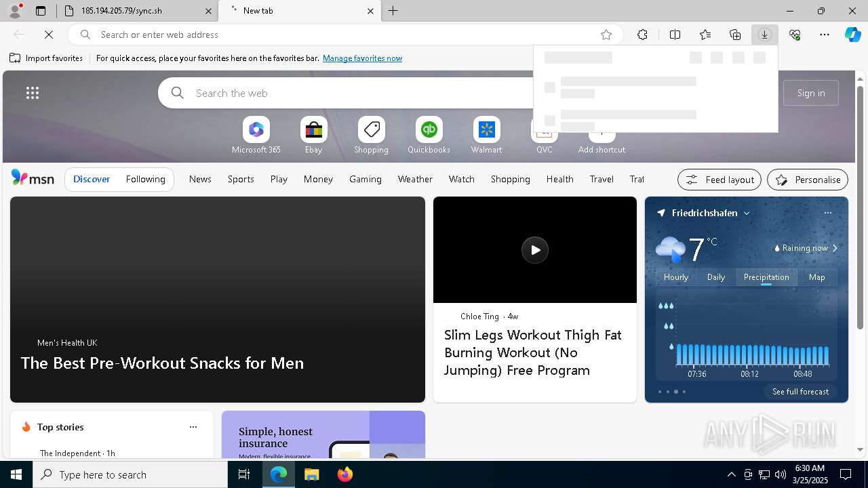Open the News category
Image resolution: width=868 pixels, height=488 pixels.
coord(200,179)
